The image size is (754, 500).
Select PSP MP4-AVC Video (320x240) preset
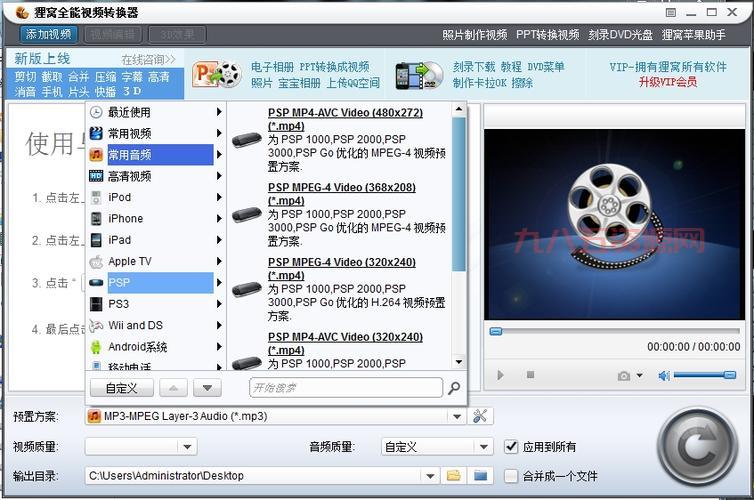coord(345,343)
